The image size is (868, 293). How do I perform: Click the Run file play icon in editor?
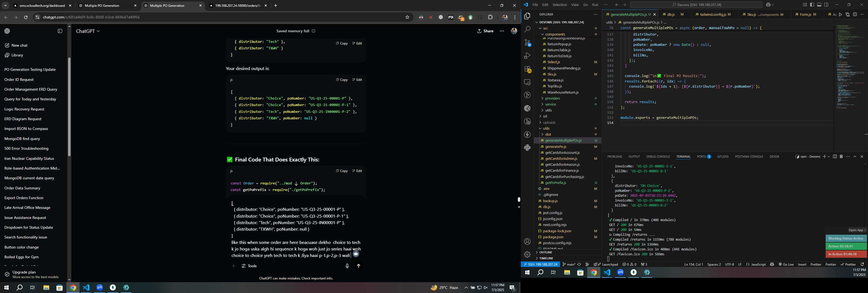(841, 14)
